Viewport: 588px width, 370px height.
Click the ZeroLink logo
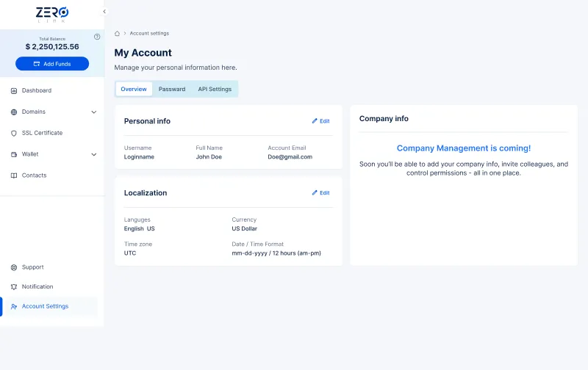point(51,14)
